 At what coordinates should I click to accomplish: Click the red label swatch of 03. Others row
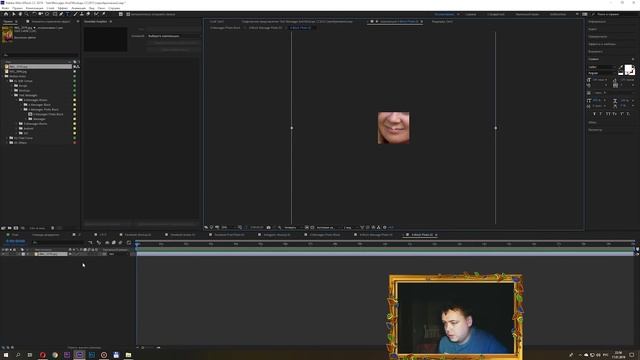tap(74, 142)
